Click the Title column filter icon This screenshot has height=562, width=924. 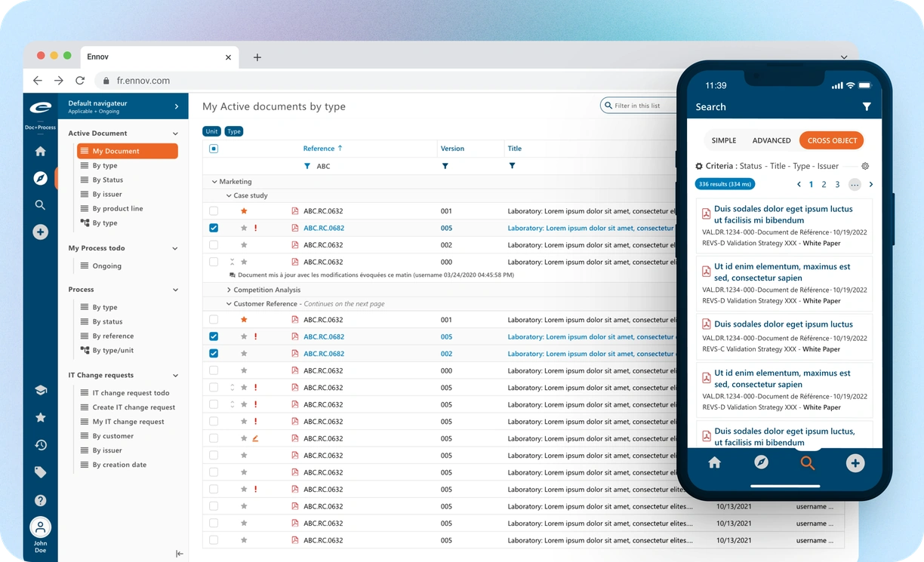pyautogui.click(x=512, y=166)
